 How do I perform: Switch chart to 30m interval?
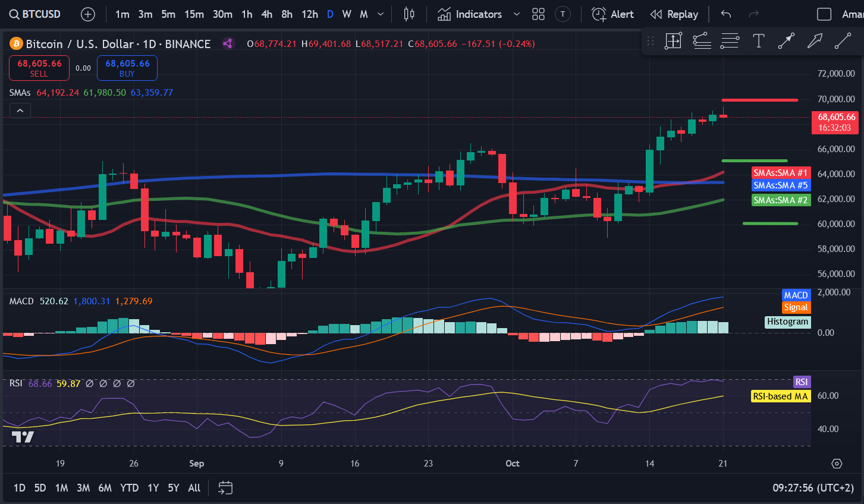tap(222, 14)
